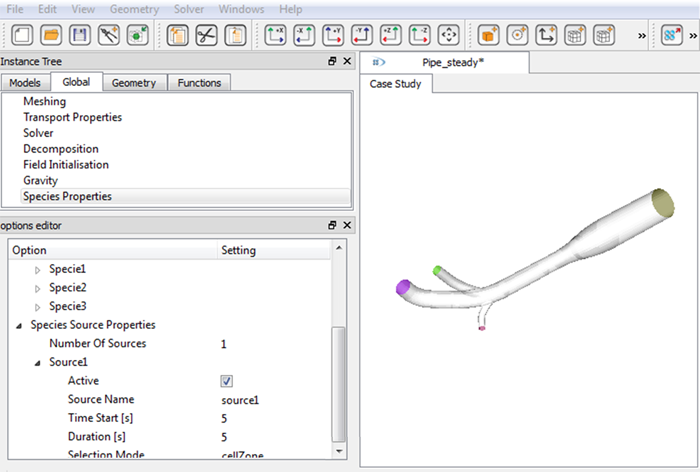This screenshot has height=472, width=700.
Task: Click the Open folder toolbar icon
Action: (51, 36)
